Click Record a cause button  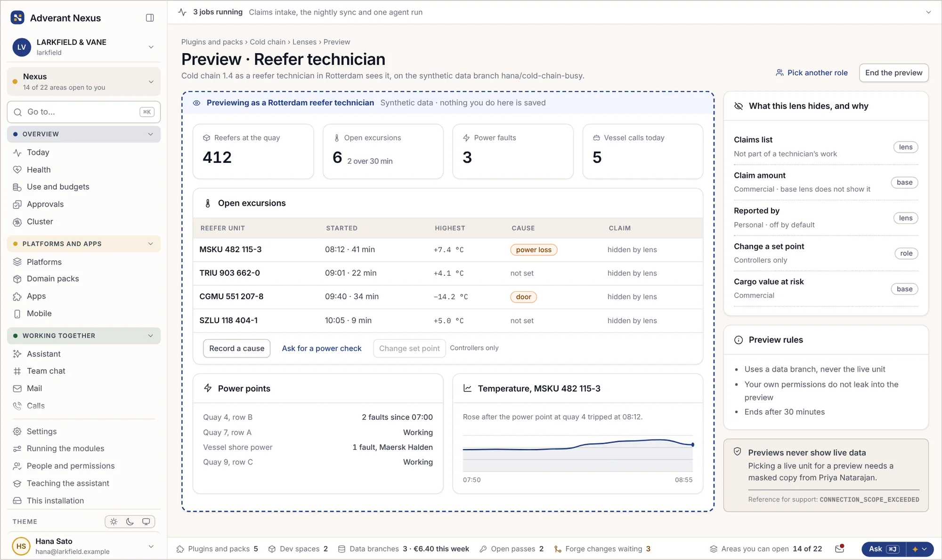[x=236, y=348]
